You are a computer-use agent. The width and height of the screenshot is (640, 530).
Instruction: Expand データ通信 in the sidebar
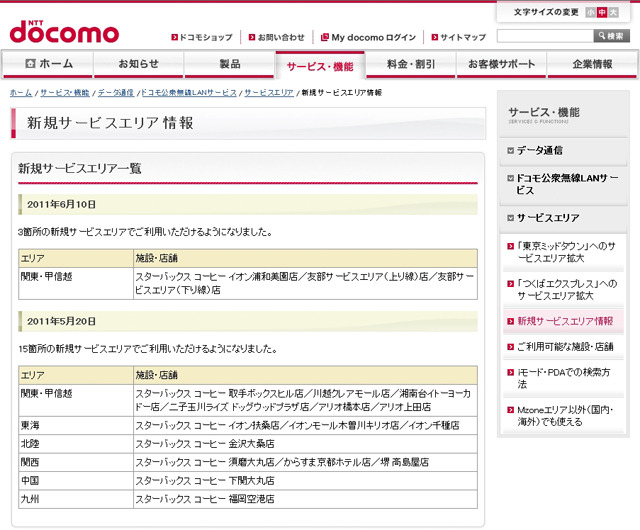click(563, 151)
